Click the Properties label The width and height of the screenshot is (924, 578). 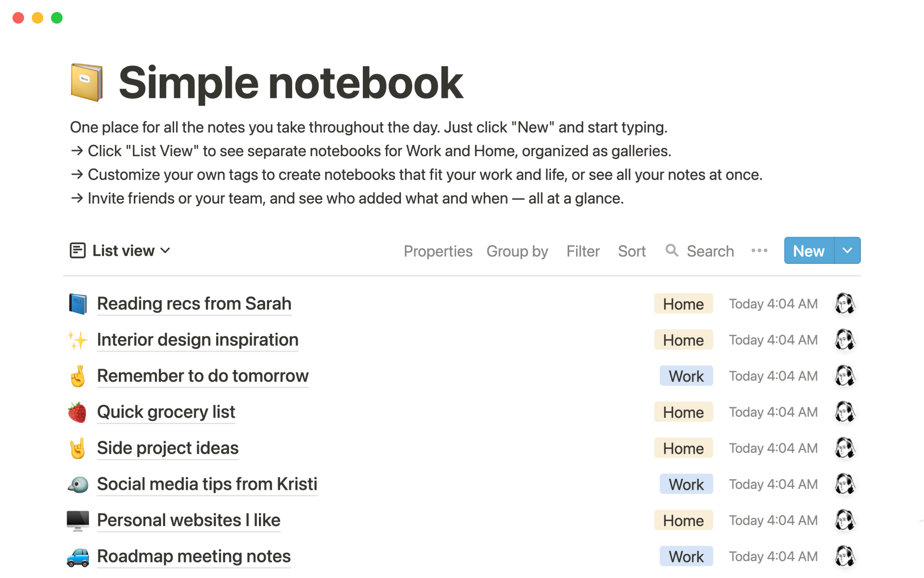click(438, 251)
